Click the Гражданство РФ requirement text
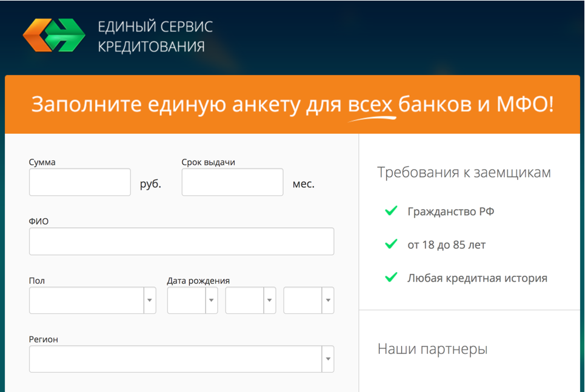The height and width of the screenshot is (392, 585). [450, 211]
